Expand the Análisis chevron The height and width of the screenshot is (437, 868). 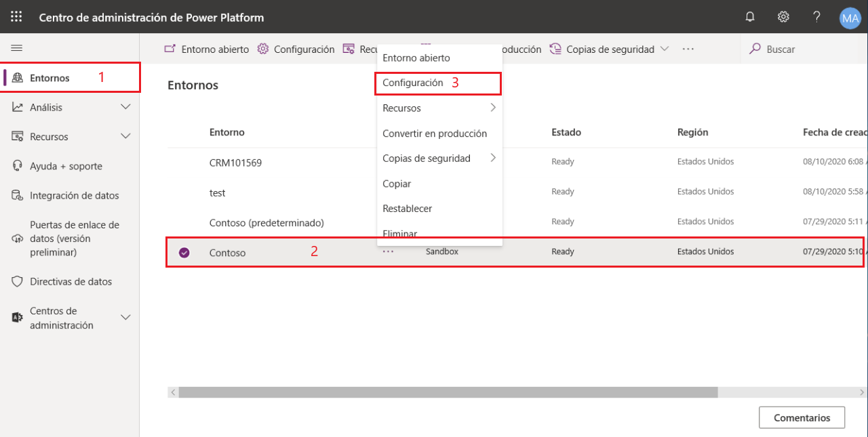tap(125, 107)
